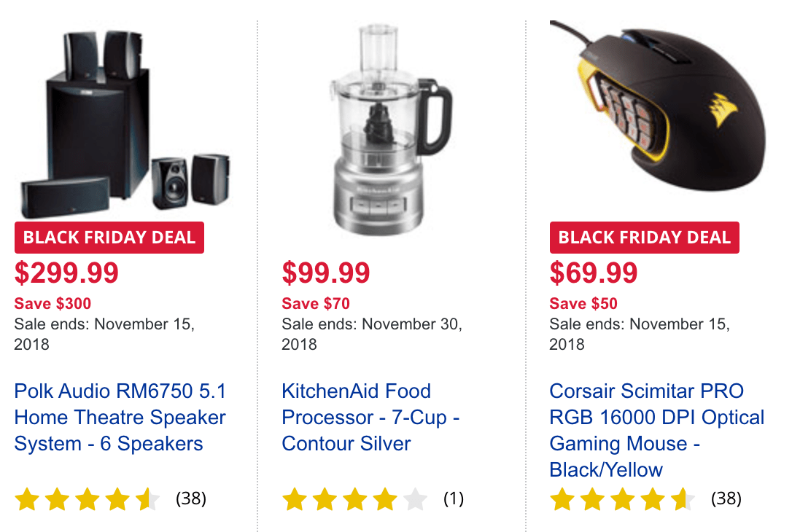Open Corsair Scimitar PRO RGB Gaming Mouse link
Screen dimensions: 792x532
tap(656, 430)
